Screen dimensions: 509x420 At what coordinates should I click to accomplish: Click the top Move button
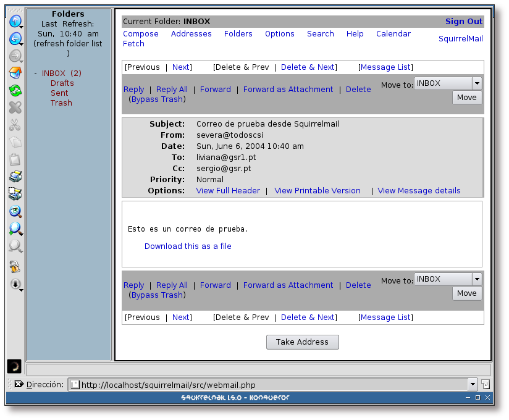click(x=466, y=98)
